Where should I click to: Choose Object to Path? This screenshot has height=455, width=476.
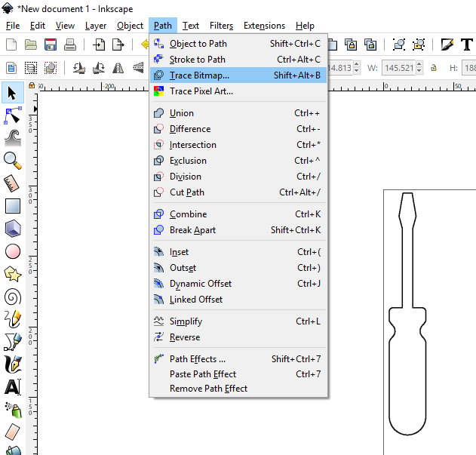(238, 44)
